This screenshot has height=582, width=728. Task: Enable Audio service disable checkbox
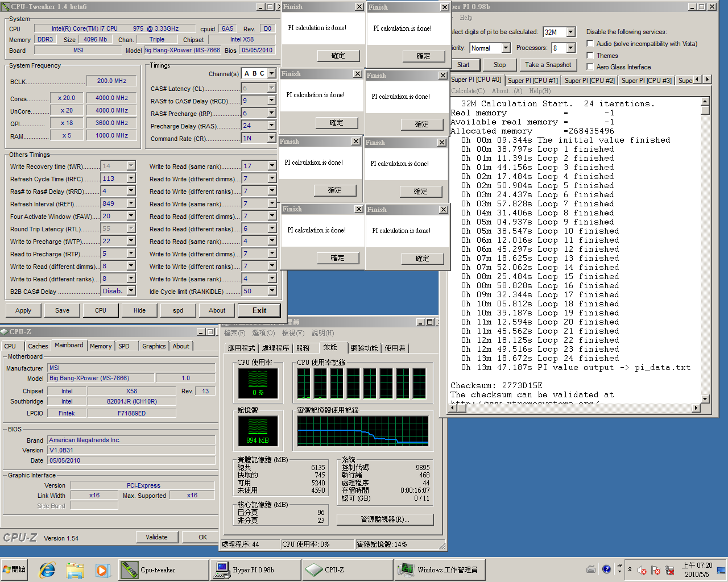click(x=590, y=43)
